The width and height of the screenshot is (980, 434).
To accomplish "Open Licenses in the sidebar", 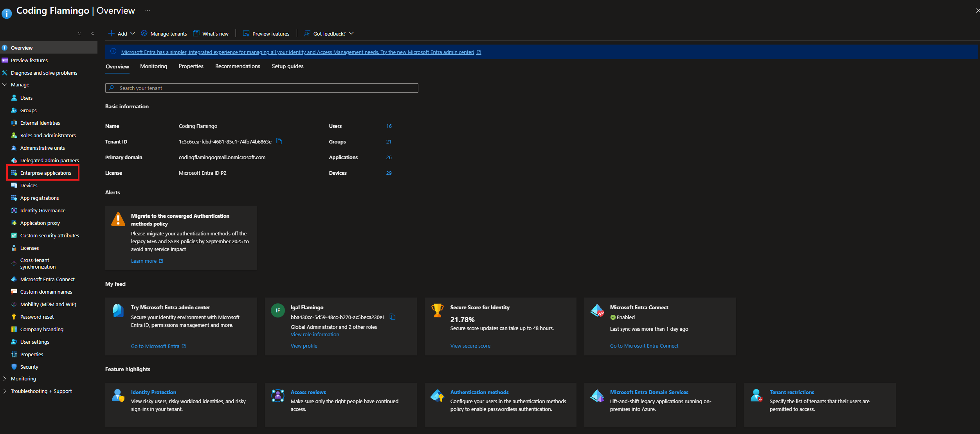I will 29,248.
